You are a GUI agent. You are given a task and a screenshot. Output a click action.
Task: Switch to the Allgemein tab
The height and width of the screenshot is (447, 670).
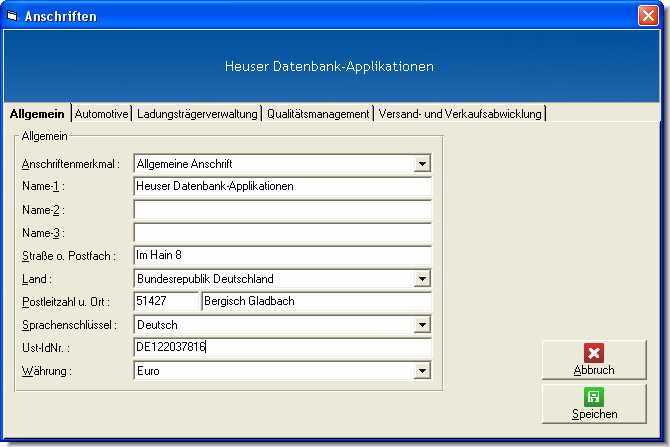coord(37,114)
